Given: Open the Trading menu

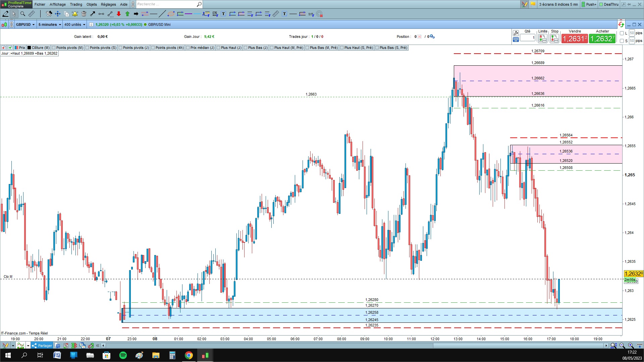Looking at the screenshot, I should (76, 4).
